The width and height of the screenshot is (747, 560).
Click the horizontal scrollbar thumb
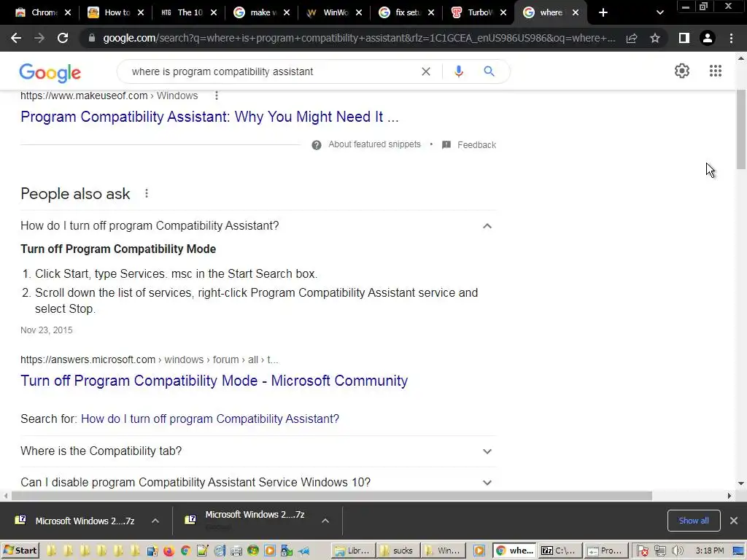[x=331, y=496]
